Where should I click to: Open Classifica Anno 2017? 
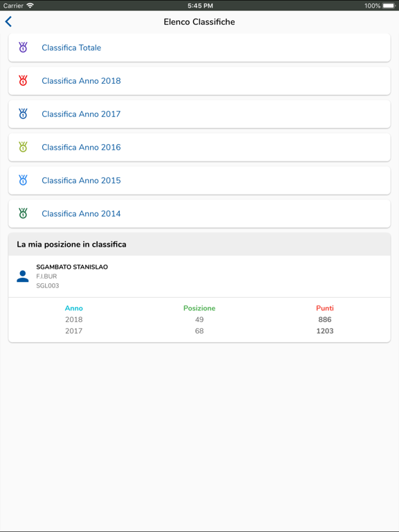199,114
